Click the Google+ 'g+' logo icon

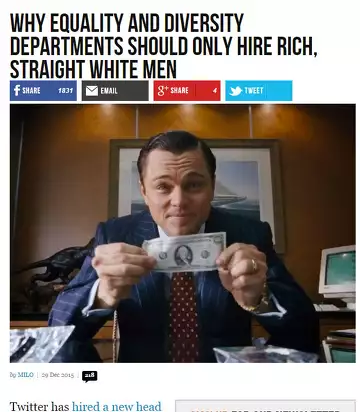[162, 91]
